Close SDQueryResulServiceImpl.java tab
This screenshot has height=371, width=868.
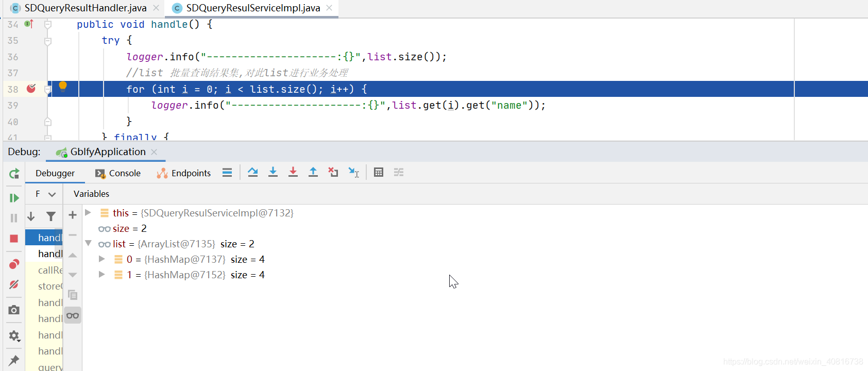(x=329, y=8)
